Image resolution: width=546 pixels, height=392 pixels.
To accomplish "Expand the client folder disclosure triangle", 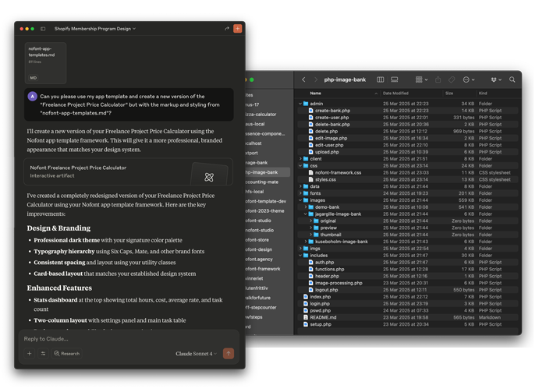I will point(300,159).
